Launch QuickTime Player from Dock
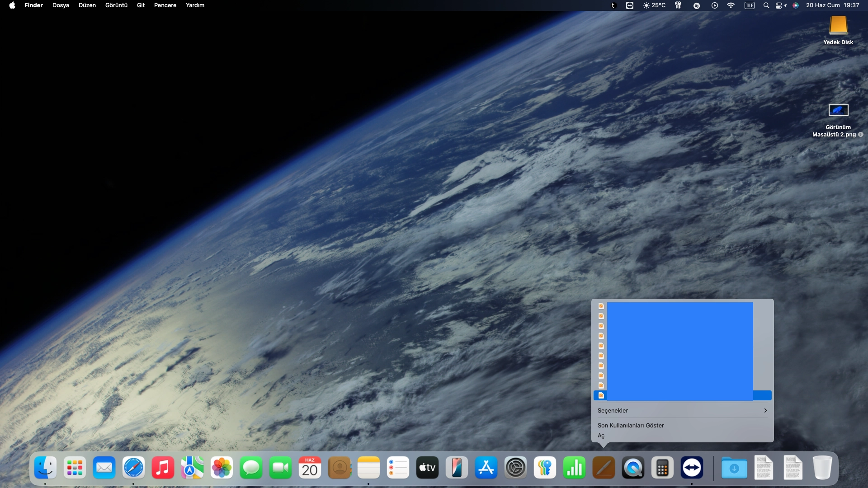The height and width of the screenshot is (488, 868). [x=633, y=468]
